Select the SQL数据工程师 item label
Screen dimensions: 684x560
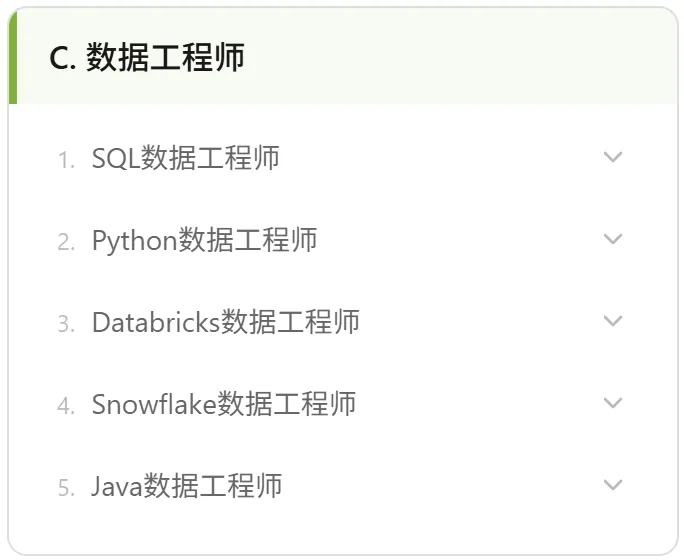click(x=185, y=158)
